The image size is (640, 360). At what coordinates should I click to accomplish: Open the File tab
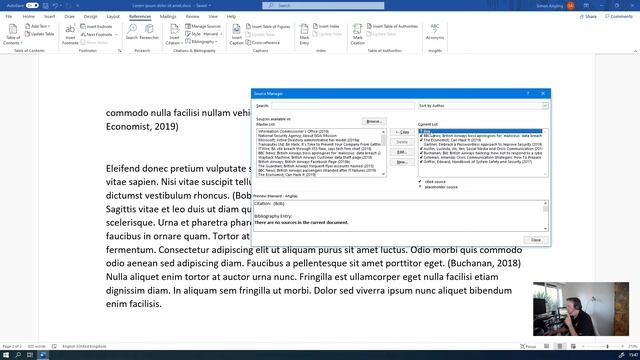[9, 16]
